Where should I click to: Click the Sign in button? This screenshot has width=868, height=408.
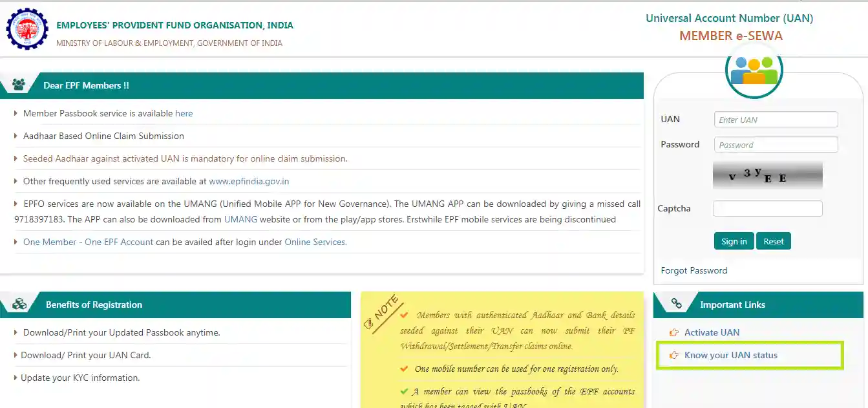(734, 241)
